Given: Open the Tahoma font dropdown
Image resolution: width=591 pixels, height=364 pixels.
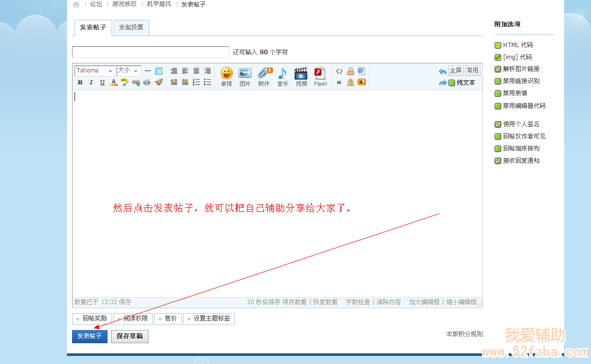Looking at the screenshot, I should 94,70.
